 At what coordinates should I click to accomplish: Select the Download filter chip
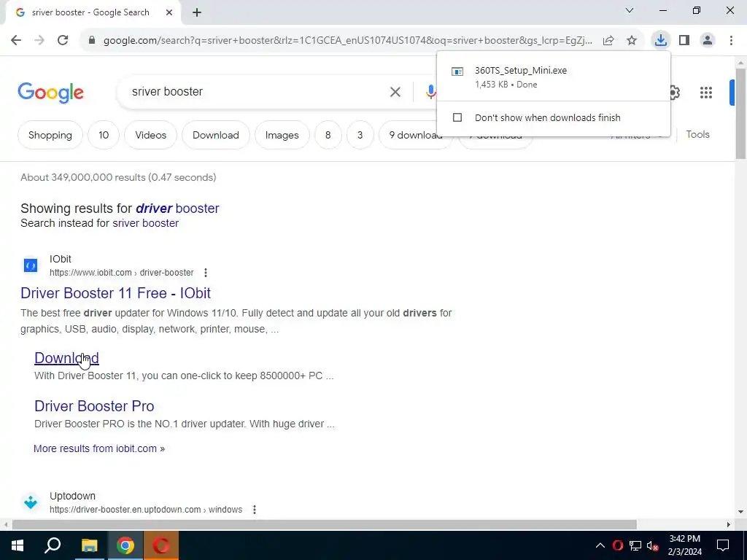click(x=216, y=135)
